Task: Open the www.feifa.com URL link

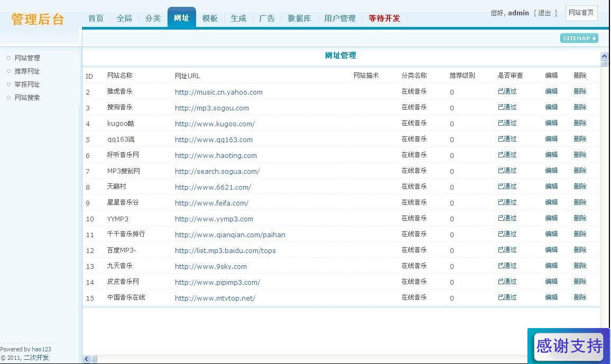Action: click(x=211, y=203)
